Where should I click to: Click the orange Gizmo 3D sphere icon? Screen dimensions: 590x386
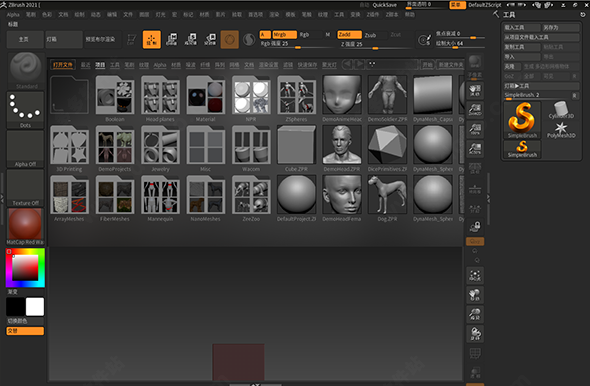230,40
